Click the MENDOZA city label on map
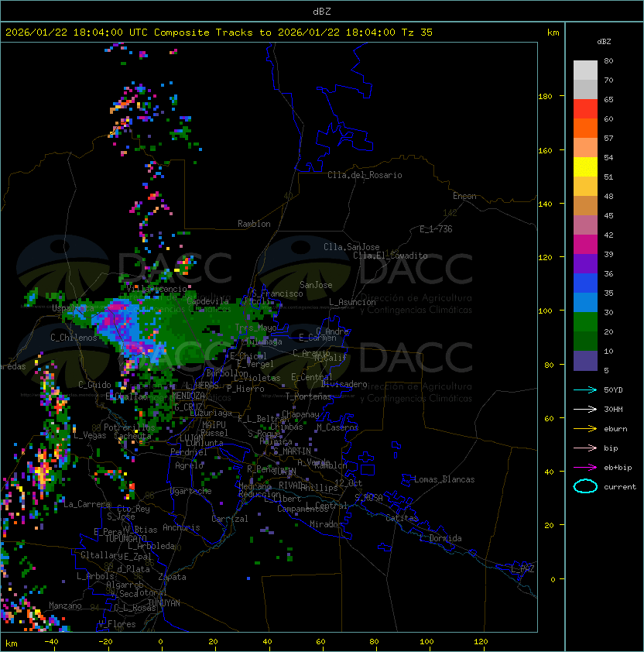This screenshot has width=644, height=652. (x=188, y=395)
